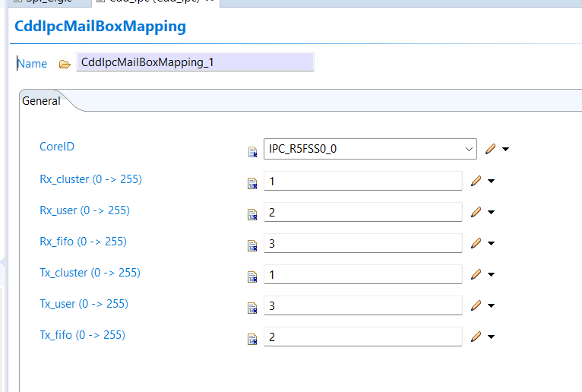Open the arrow menu next to Tx_user pencil
The height and width of the screenshot is (392, 582).
491,306
